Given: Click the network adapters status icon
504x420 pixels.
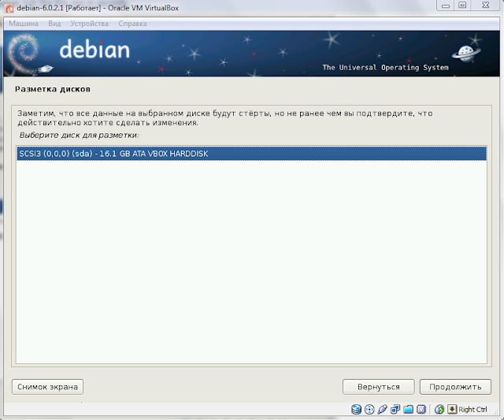Looking at the screenshot, I should [395, 409].
